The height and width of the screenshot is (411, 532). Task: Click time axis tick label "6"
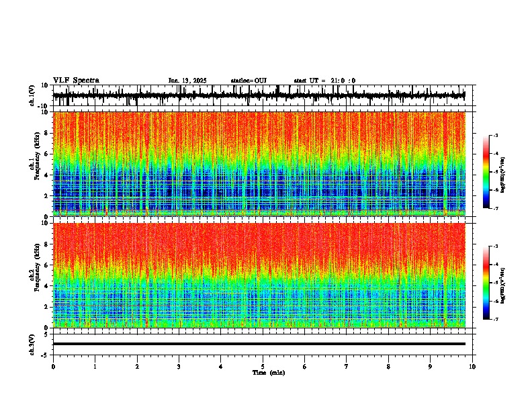(x=305, y=367)
